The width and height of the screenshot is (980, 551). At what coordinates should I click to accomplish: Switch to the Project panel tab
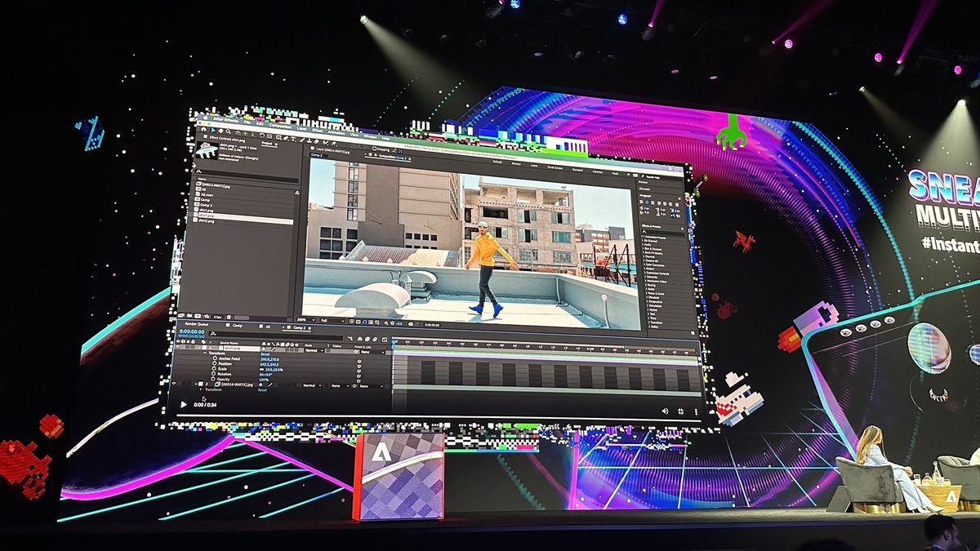266,143
